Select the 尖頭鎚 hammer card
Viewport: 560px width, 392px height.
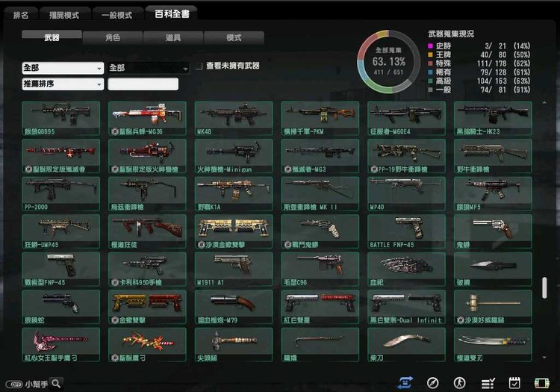[234, 344]
